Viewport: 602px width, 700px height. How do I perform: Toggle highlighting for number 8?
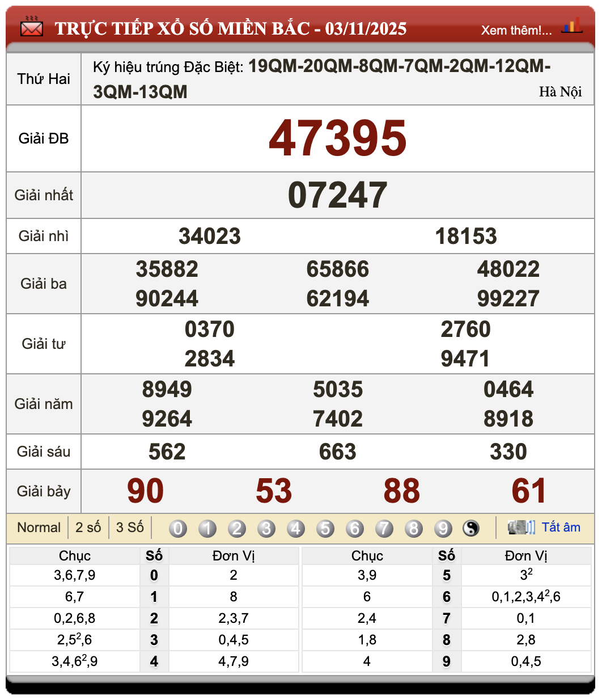coord(413,528)
